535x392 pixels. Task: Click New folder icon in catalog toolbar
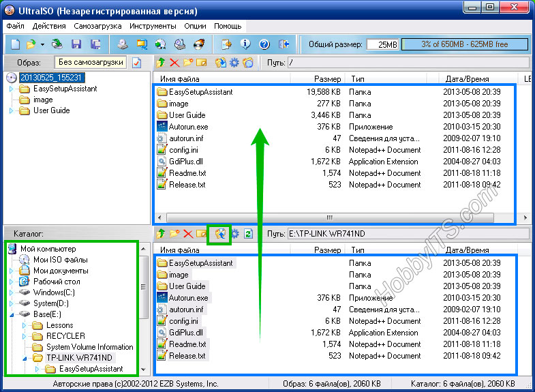(x=174, y=234)
